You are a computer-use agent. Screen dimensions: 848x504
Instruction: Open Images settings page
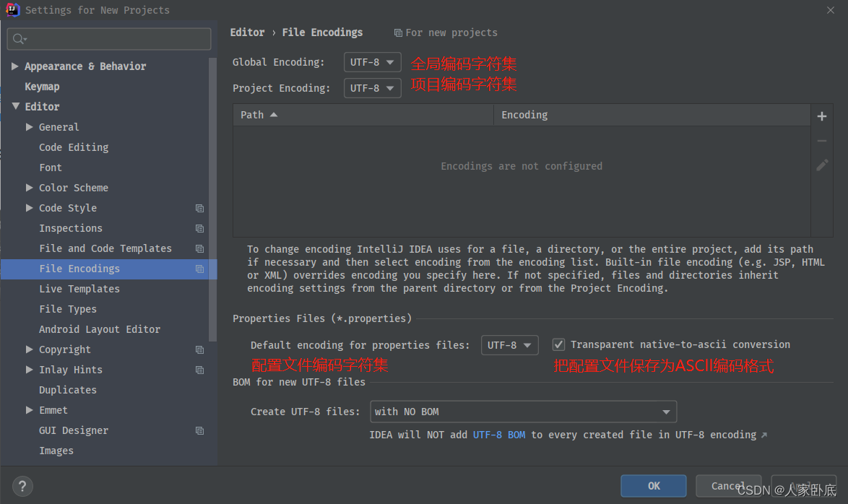[56, 451]
